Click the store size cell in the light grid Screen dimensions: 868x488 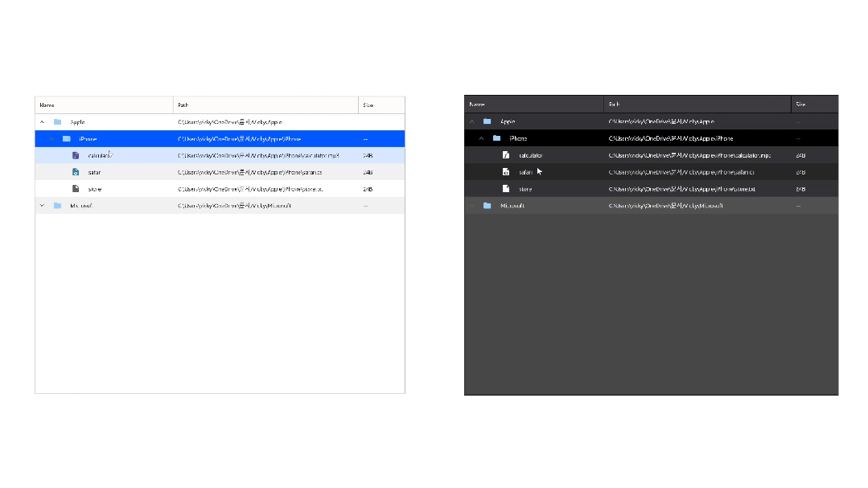point(381,189)
